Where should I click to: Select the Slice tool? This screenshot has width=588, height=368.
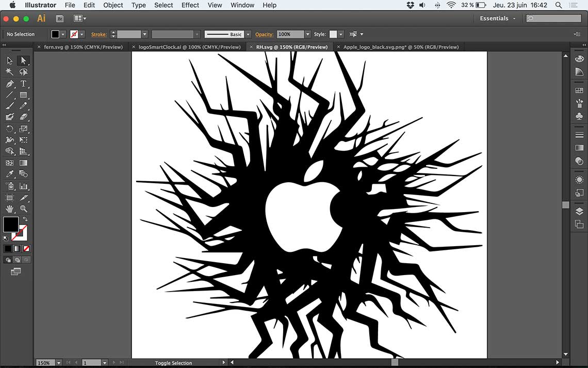coord(23,198)
